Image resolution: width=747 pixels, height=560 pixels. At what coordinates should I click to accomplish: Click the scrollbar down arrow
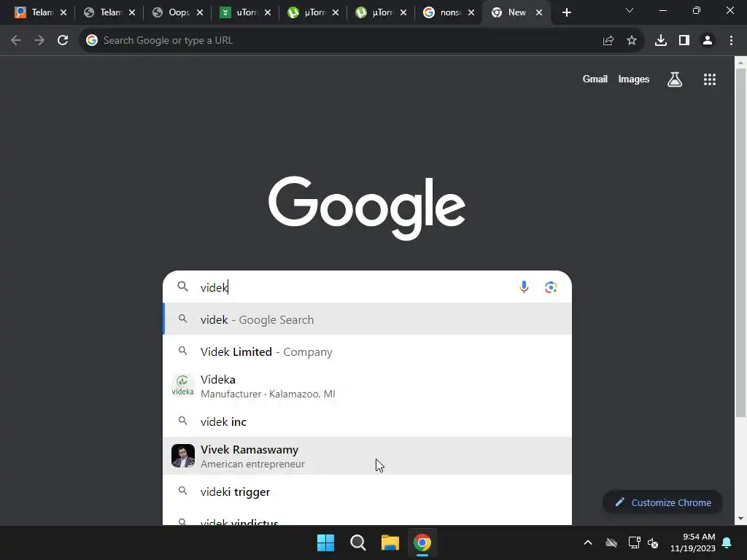point(741,519)
